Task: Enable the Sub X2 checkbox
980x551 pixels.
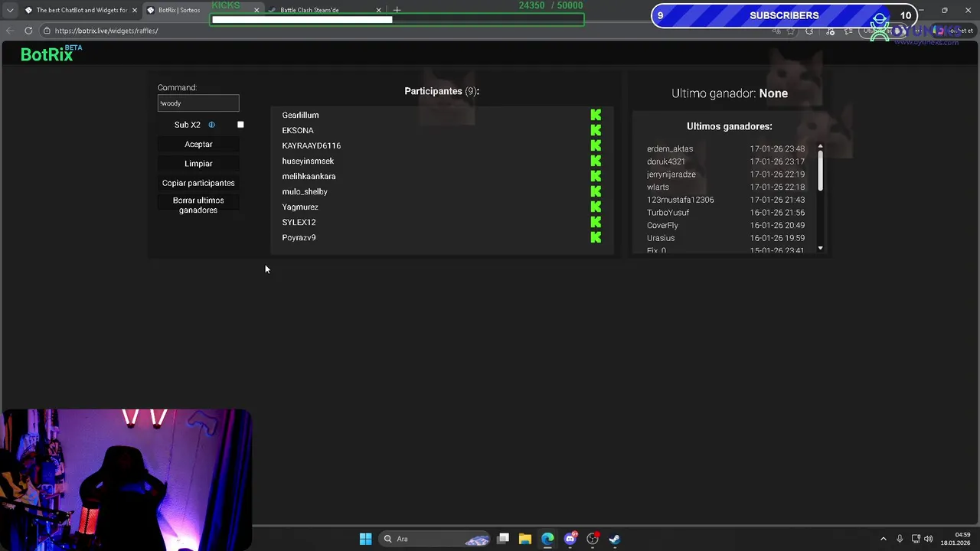Action: [x=240, y=125]
